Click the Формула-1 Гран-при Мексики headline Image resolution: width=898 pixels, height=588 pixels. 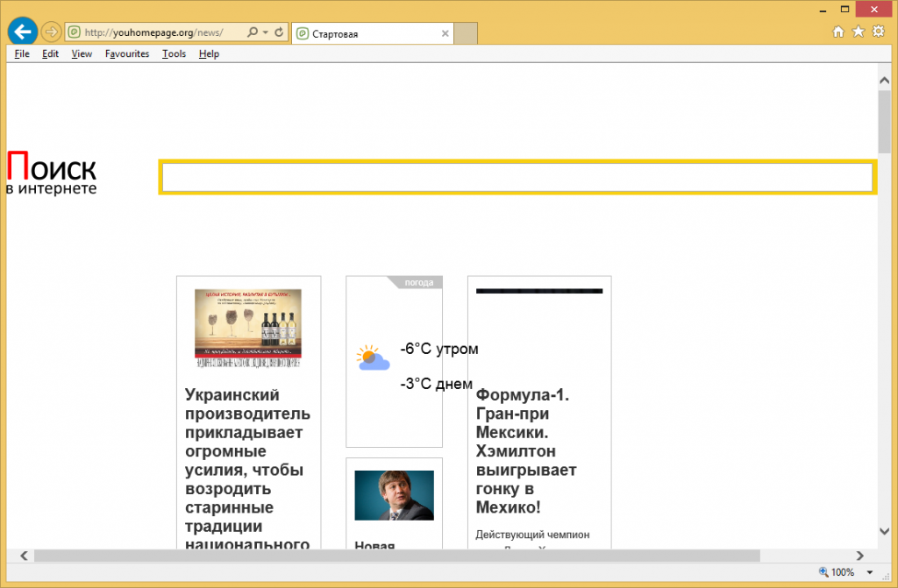click(x=526, y=450)
